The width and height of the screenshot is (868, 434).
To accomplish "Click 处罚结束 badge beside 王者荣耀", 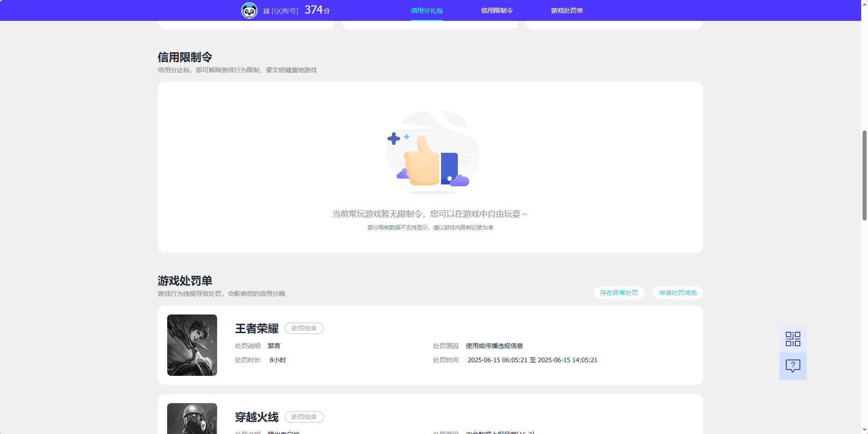I will point(304,328).
